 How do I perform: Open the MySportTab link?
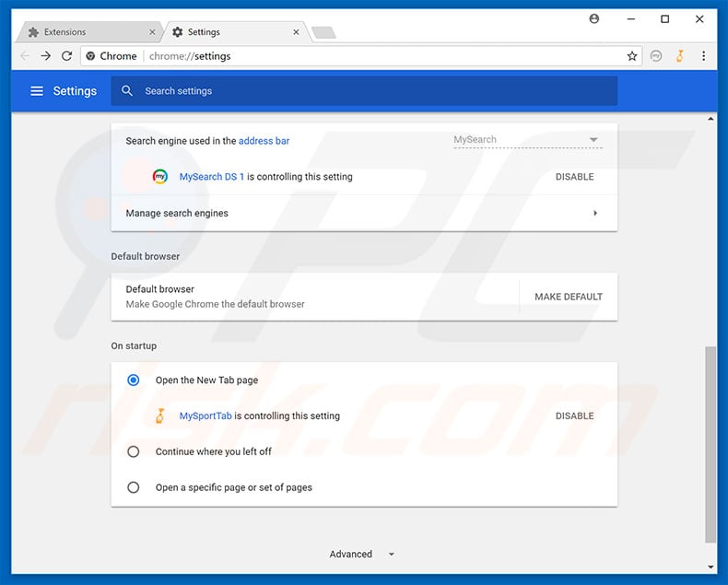click(x=205, y=416)
